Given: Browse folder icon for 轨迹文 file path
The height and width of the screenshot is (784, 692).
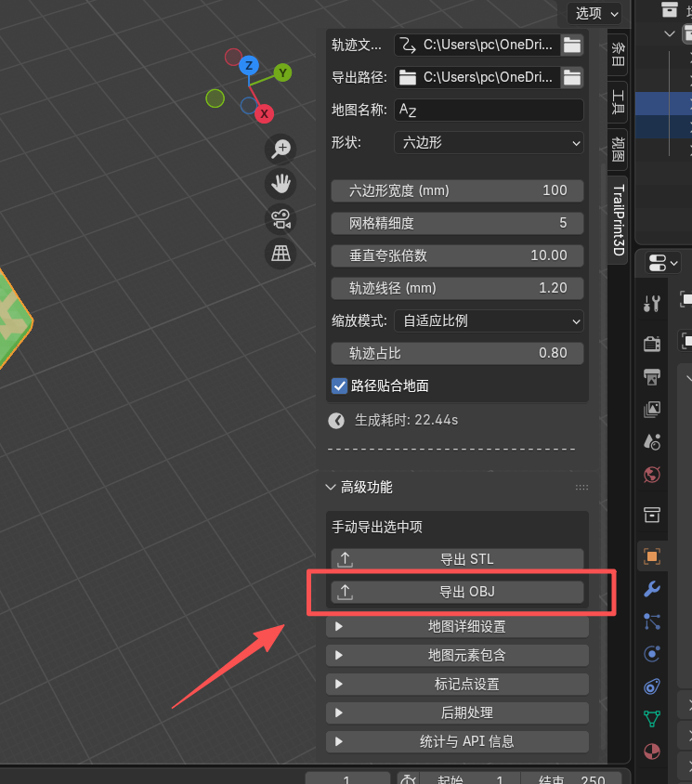Looking at the screenshot, I should [572, 45].
